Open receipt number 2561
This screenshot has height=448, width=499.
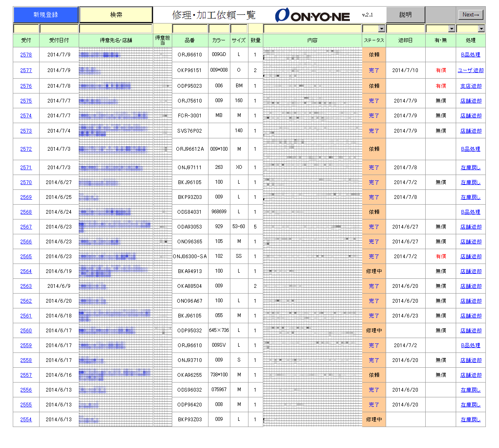click(26, 316)
